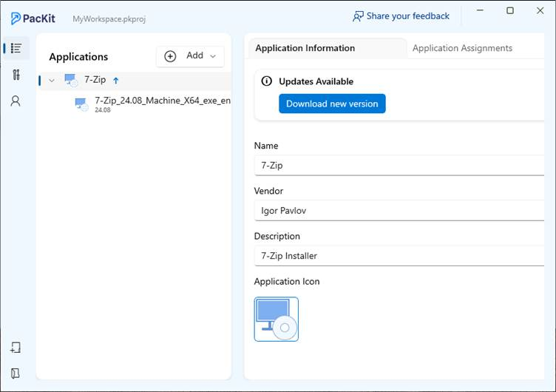Click the import project icon in sidebar

(x=16, y=348)
